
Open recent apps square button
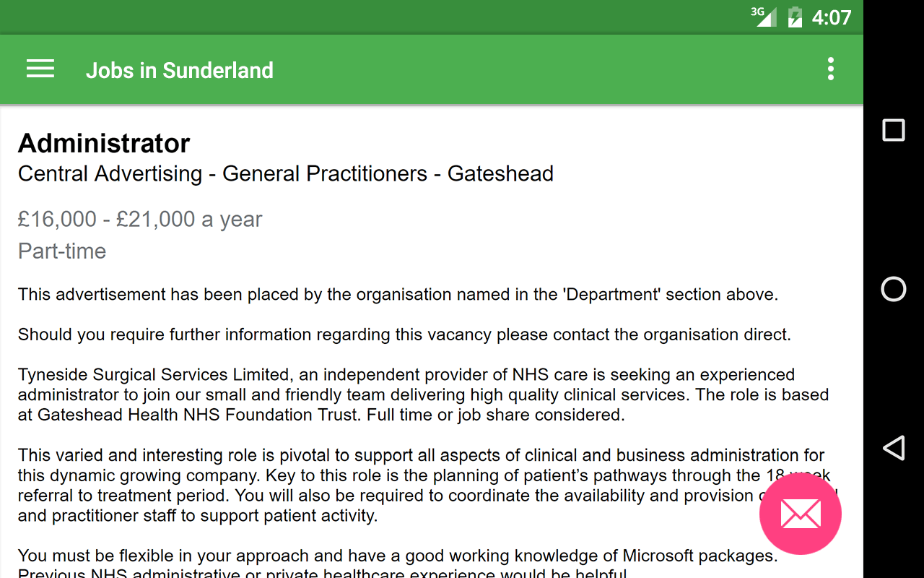[894, 130]
